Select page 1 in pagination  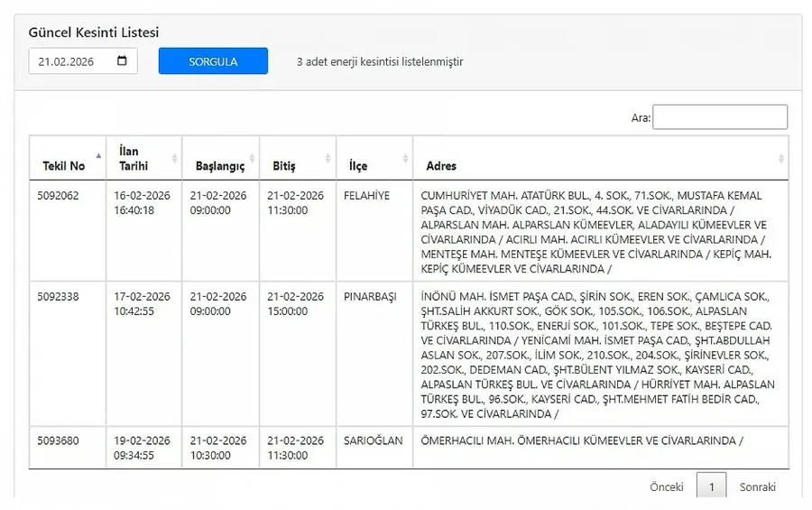[x=711, y=487]
